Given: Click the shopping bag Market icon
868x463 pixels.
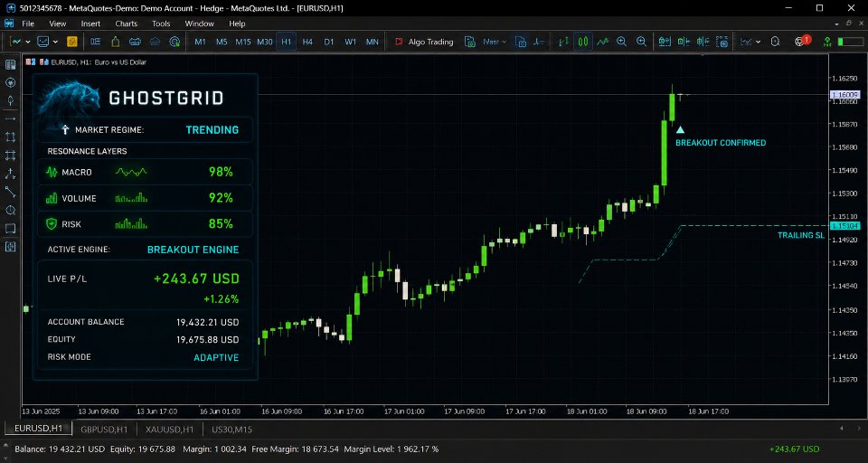Looking at the screenshot, I should 115,42.
